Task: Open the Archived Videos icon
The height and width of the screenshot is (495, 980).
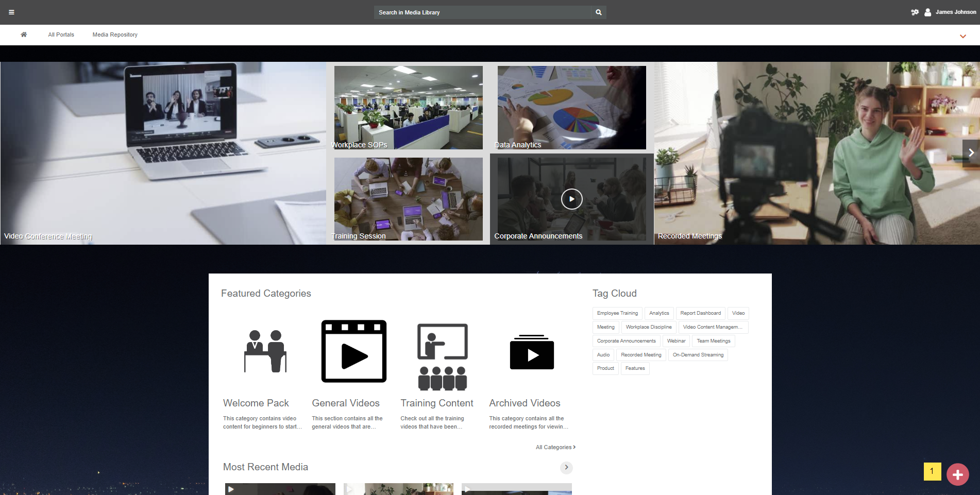Action: [x=532, y=352]
